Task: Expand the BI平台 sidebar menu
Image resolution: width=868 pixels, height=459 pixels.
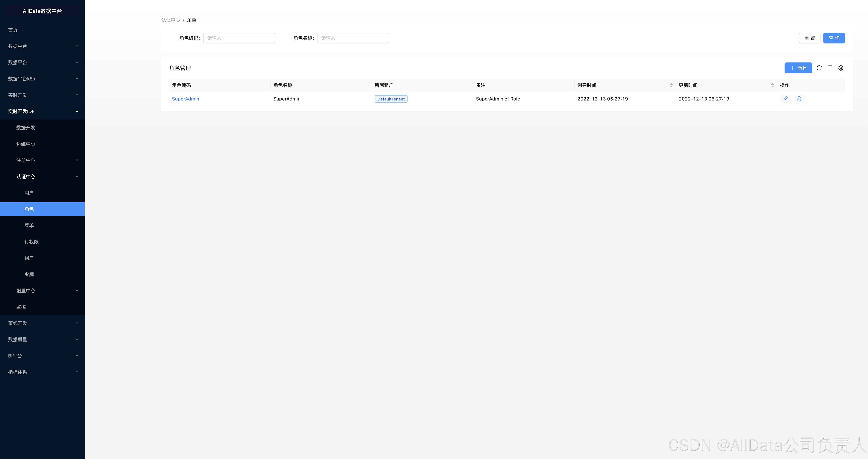Action: click(42, 355)
